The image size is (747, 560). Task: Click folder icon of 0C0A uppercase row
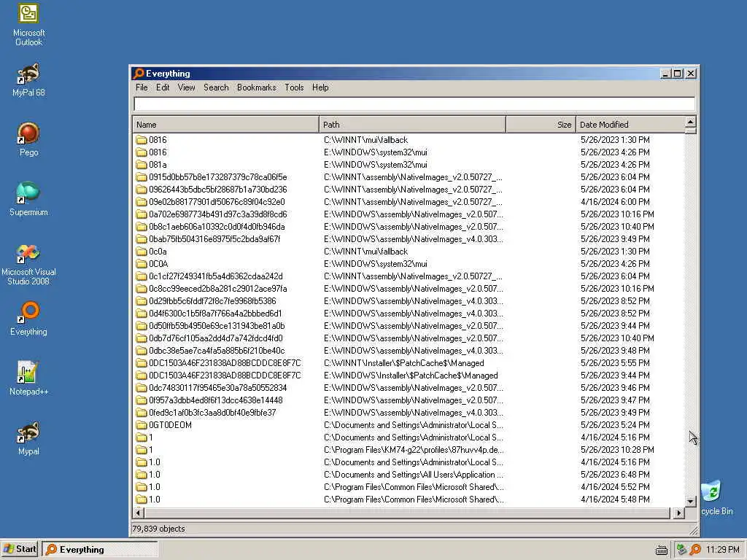pyautogui.click(x=141, y=264)
